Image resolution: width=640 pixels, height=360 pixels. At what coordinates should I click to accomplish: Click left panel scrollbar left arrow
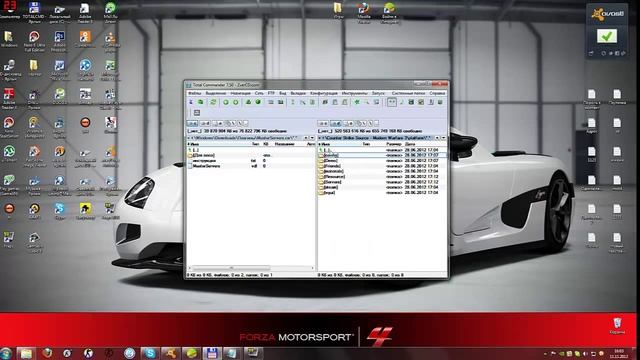(x=189, y=268)
